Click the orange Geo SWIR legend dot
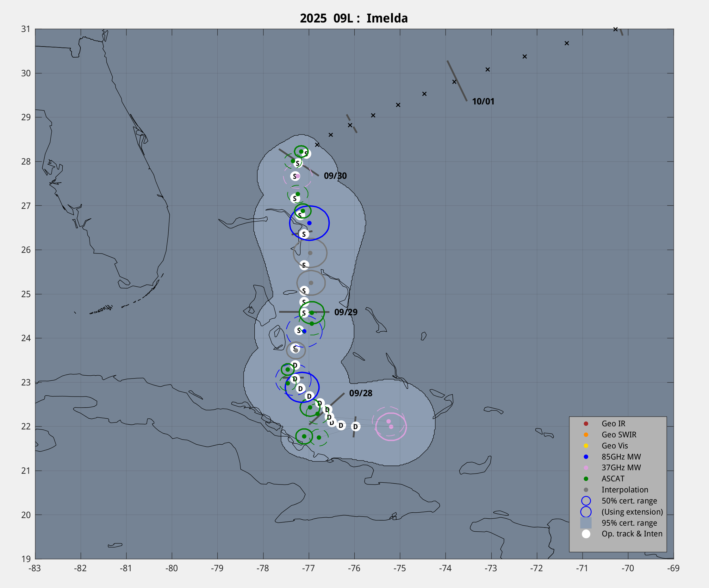The height and width of the screenshot is (588, 709). coord(586,435)
